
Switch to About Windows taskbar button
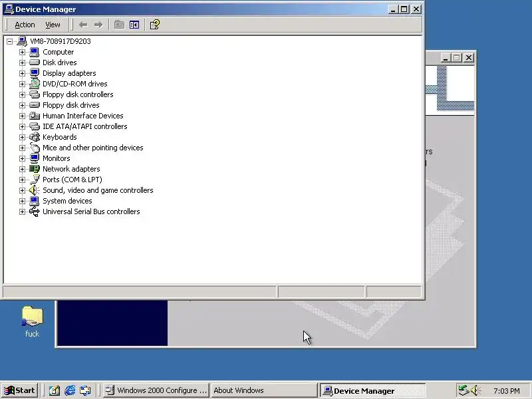263,390
